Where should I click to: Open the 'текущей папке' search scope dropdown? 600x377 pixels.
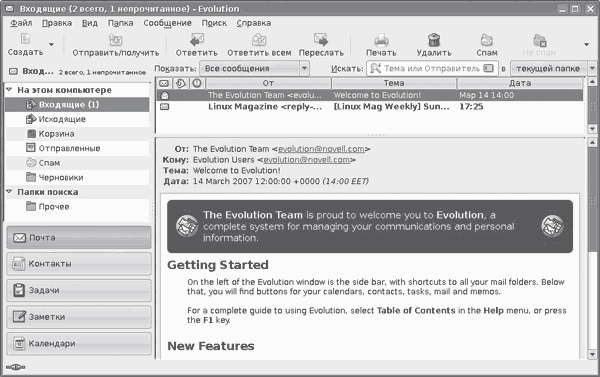pyautogui.click(x=553, y=69)
